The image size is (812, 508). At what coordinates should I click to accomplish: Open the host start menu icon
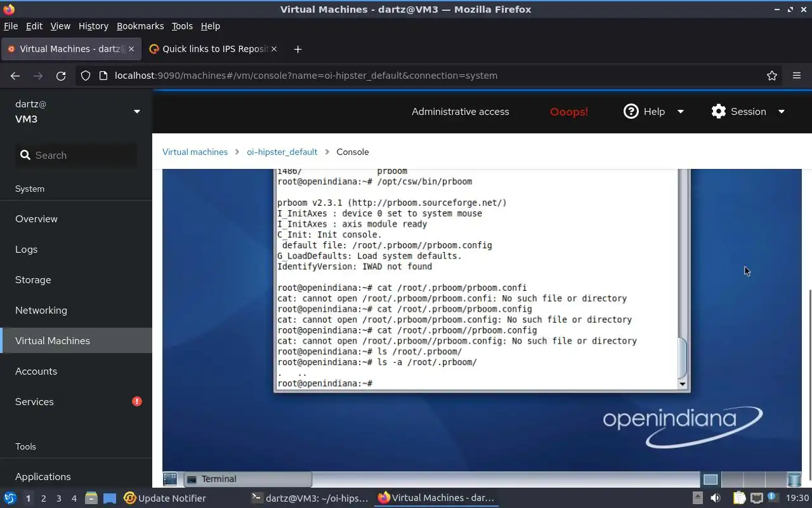click(10, 498)
